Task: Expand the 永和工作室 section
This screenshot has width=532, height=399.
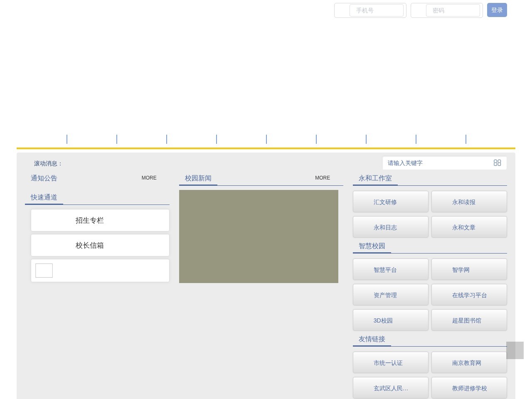Action: [x=375, y=178]
